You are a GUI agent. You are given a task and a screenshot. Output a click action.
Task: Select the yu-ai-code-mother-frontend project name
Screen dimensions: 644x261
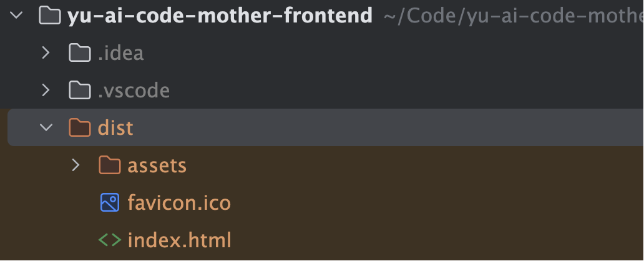click(x=220, y=16)
